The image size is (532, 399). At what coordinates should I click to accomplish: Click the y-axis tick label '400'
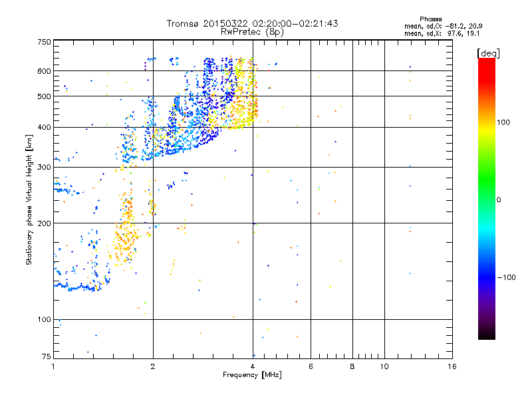[x=44, y=128]
